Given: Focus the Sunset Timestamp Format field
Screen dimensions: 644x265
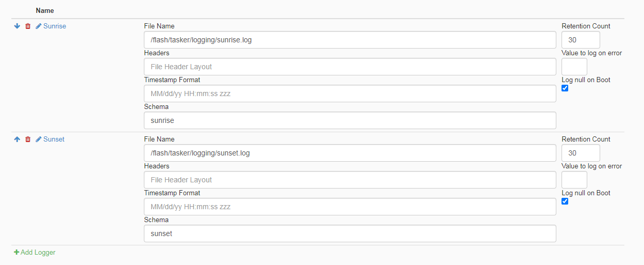Looking at the screenshot, I should [x=350, y=207].
